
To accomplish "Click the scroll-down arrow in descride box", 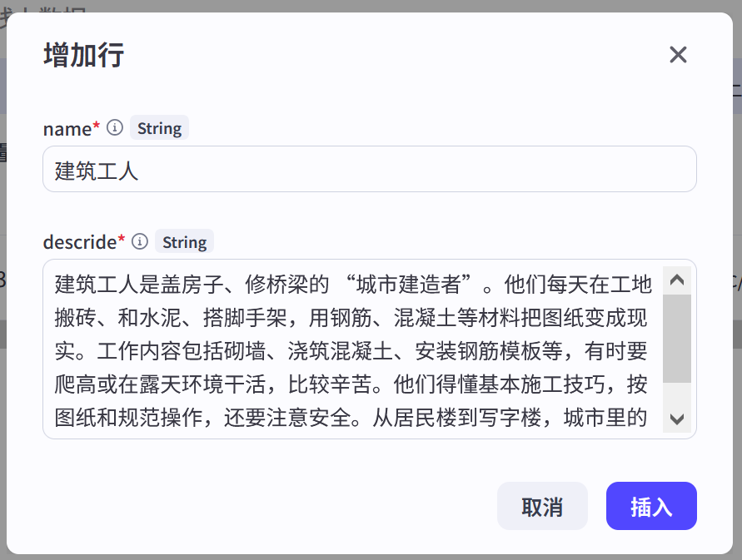I will pos(677,419).
